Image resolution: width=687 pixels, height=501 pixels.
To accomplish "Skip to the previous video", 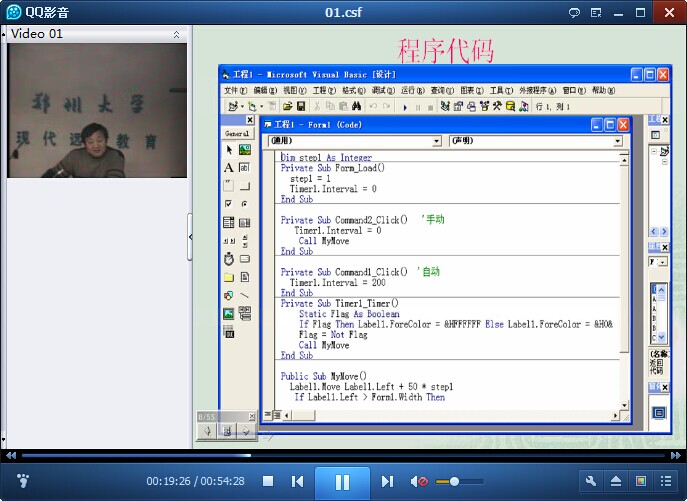I will pos(297,482).
